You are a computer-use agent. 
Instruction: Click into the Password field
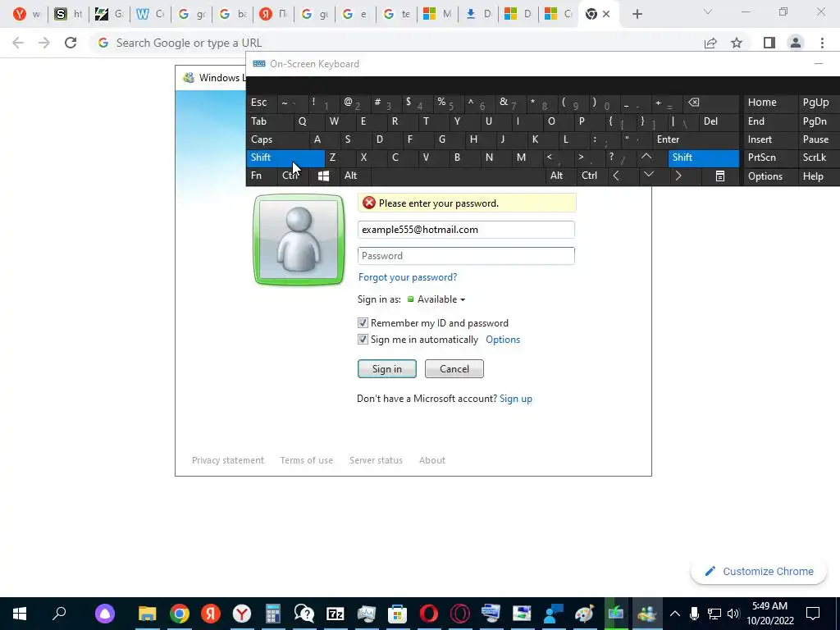pos(466,256)
